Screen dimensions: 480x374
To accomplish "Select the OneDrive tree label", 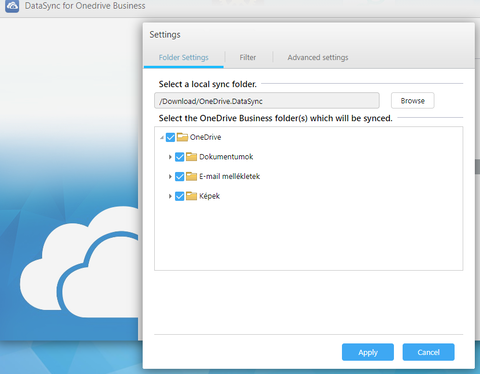I will coord(205,137).
